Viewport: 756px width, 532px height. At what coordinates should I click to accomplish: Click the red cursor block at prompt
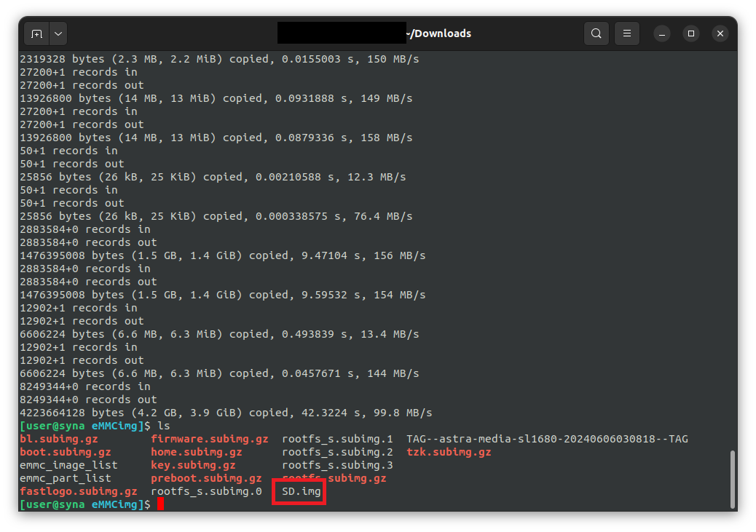[x=160, y=504]
